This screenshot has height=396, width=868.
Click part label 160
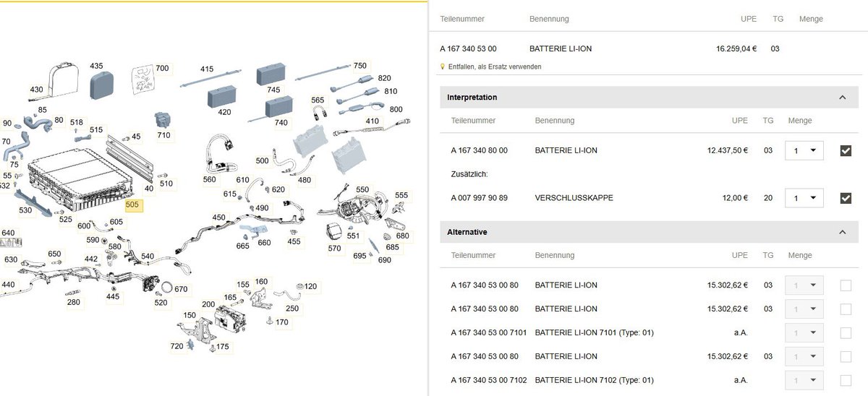click(x=261, y=282)
